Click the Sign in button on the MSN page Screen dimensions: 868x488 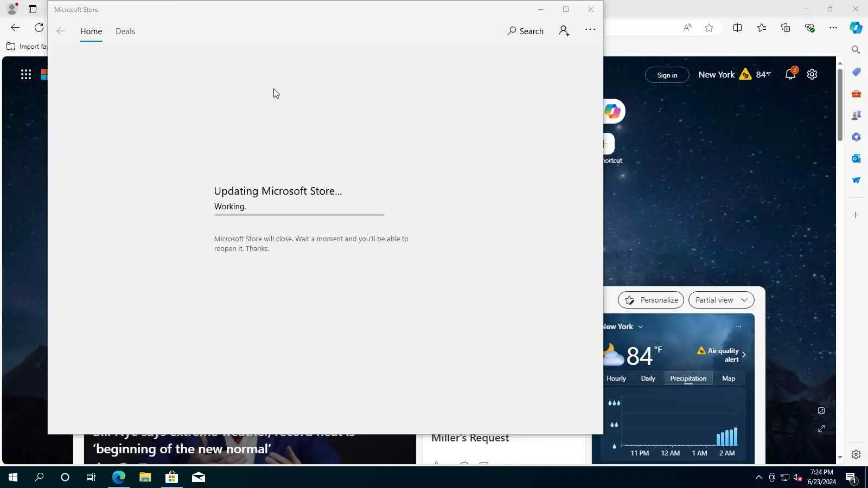click(667, 75)
